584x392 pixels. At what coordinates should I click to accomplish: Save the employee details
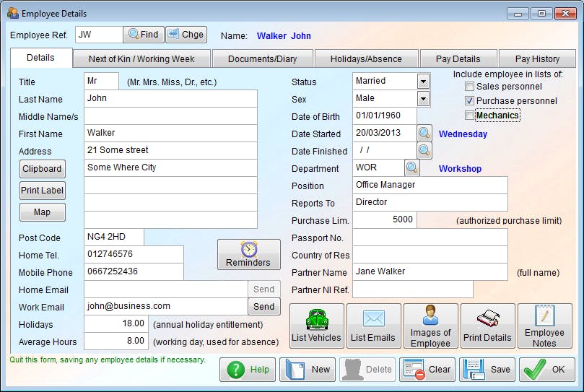tap(487, 370)
